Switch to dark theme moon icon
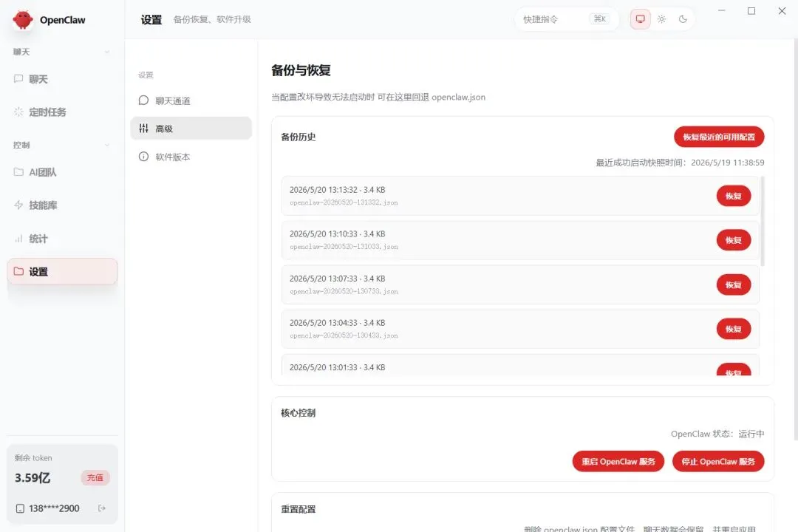 click(683, 19)
